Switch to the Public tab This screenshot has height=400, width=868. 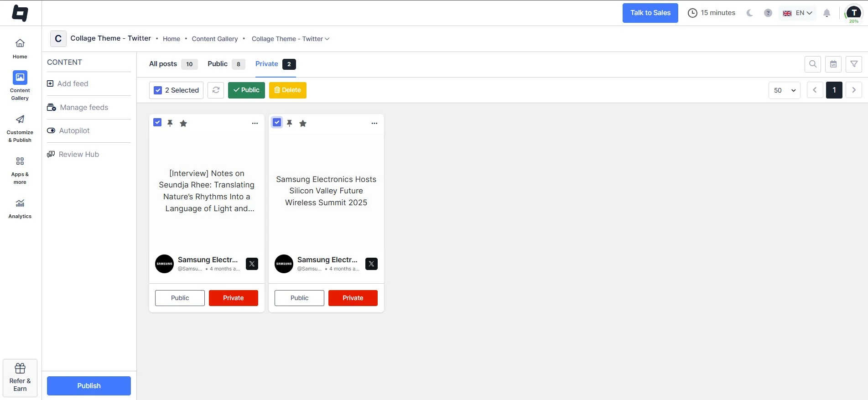coord(218,64)
